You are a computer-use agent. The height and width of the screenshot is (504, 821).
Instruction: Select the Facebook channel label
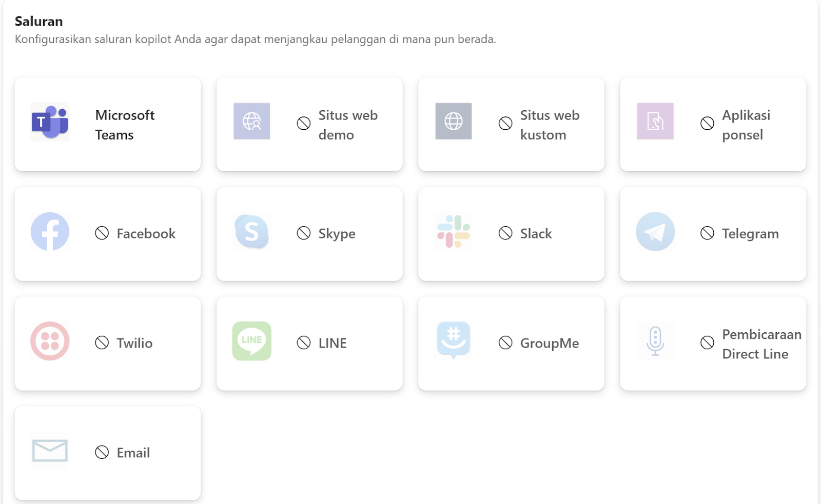pos(146,234)
